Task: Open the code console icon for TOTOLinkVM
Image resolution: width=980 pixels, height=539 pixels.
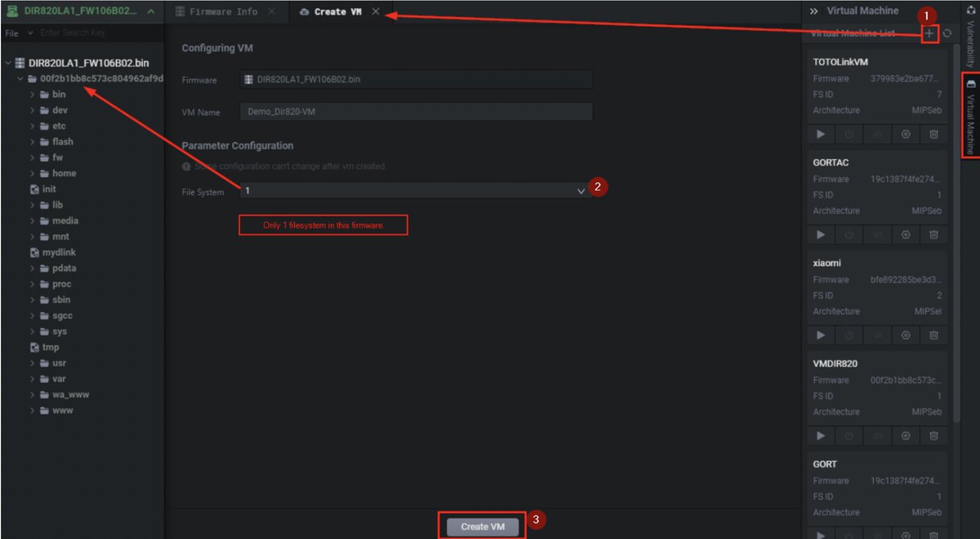Action: click(878, 134)
